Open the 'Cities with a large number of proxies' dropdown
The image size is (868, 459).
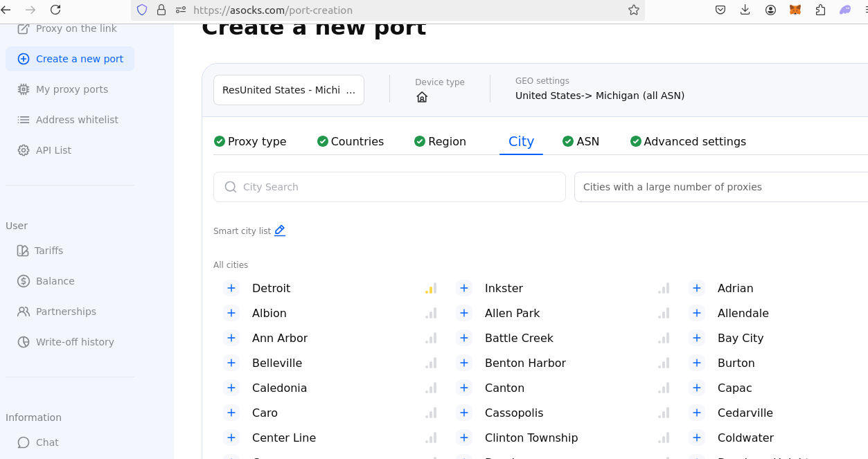[720, 187]
